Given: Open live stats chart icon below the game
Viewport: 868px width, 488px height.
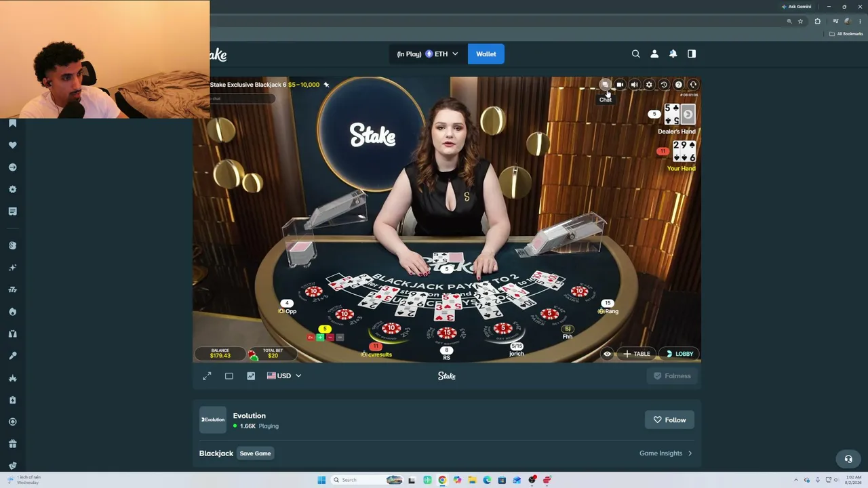Looking at the screenshot, I should coord(251,375).
